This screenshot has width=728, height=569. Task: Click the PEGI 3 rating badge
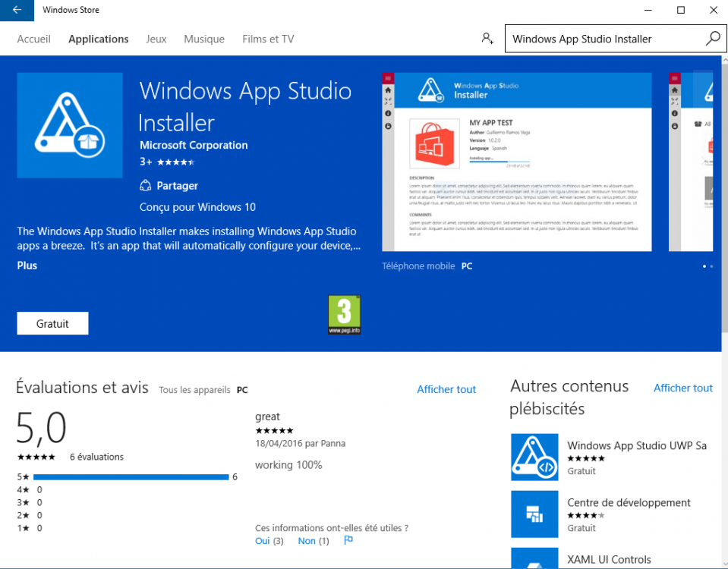pyautogui.click(x=344, y=316)
